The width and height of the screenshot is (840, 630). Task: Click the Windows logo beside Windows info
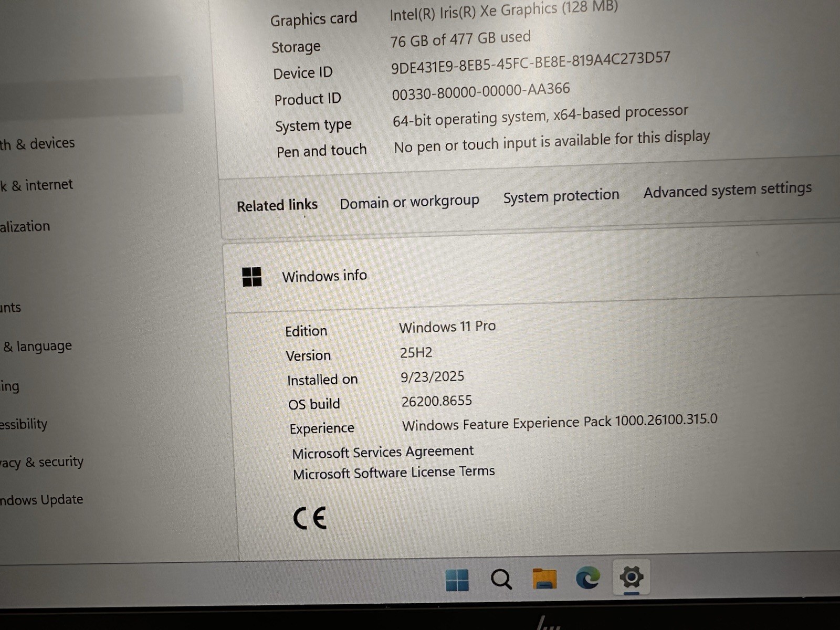pyautogui.click(x=252, y=277)
